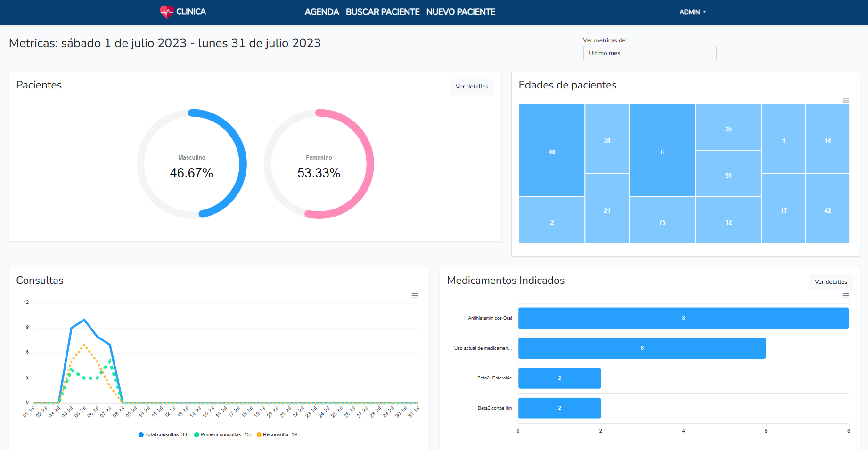Click the 53.33% value

pos(319,173)
